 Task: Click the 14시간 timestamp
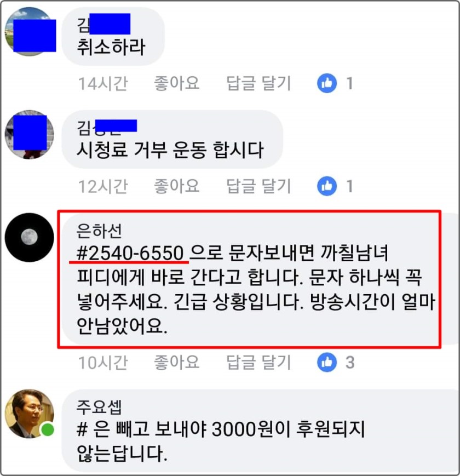pyautogui.click(x=103, y=83)
